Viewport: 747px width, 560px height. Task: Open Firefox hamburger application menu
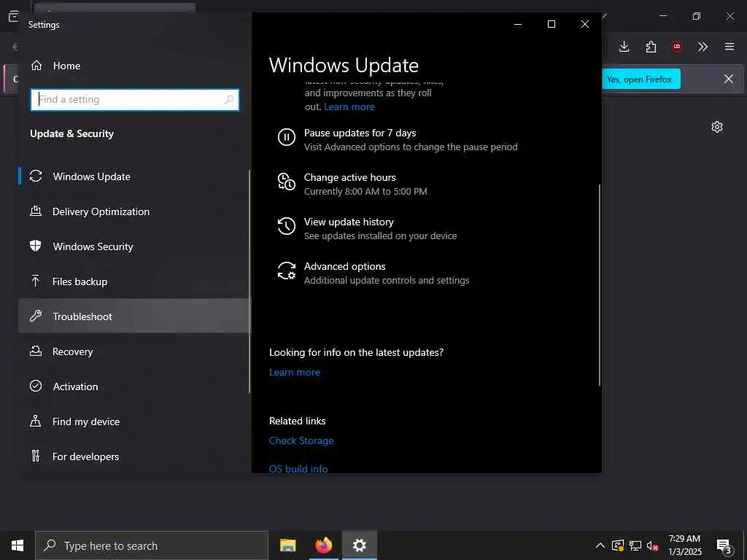click(x=729, y=47)
